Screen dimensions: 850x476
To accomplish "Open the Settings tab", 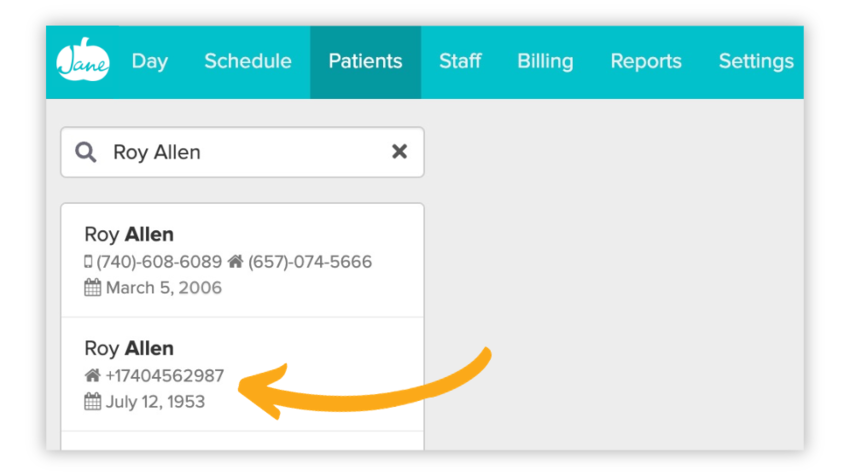I will [x=756, y=62].
